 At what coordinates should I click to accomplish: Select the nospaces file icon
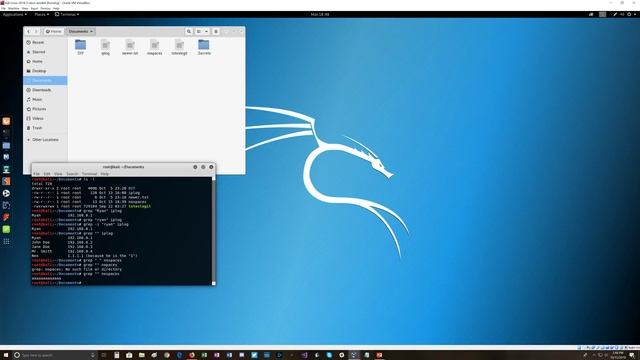[154, 44]
